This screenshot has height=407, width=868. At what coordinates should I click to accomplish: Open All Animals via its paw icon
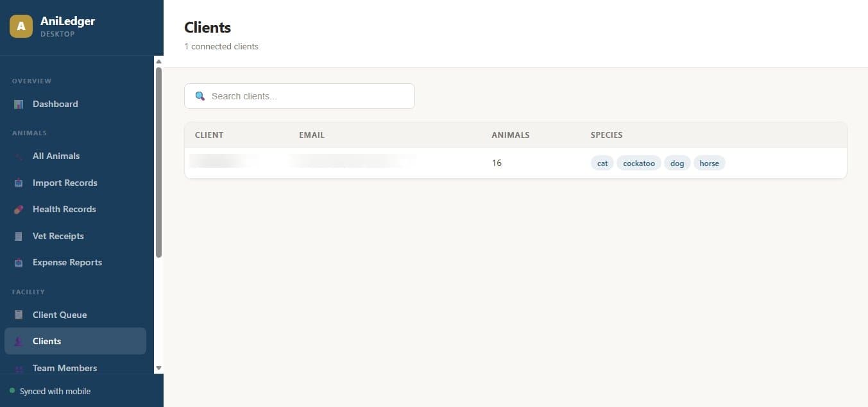pos(19,156)
